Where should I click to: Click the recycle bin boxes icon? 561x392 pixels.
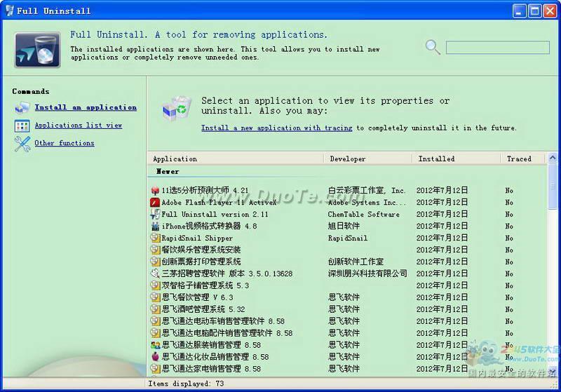(x=177, y=109)
